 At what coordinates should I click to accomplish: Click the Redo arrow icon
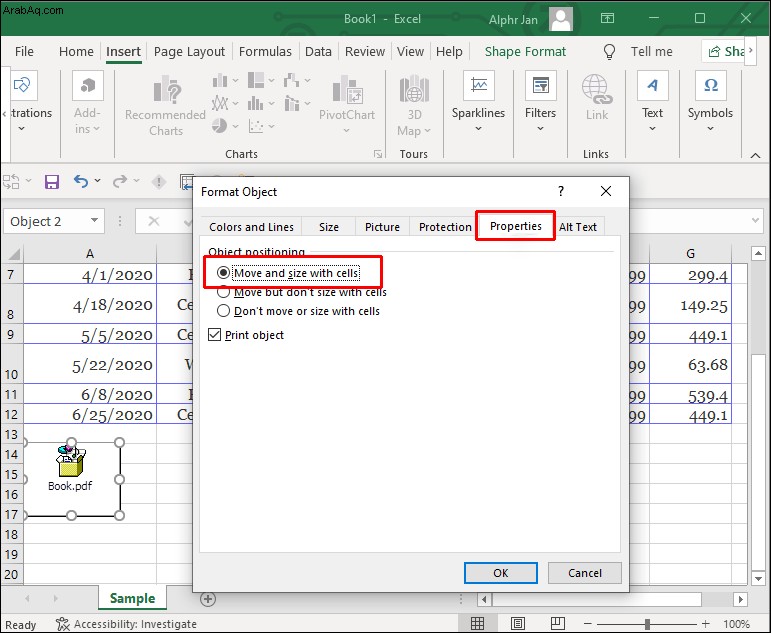[119, 181]
